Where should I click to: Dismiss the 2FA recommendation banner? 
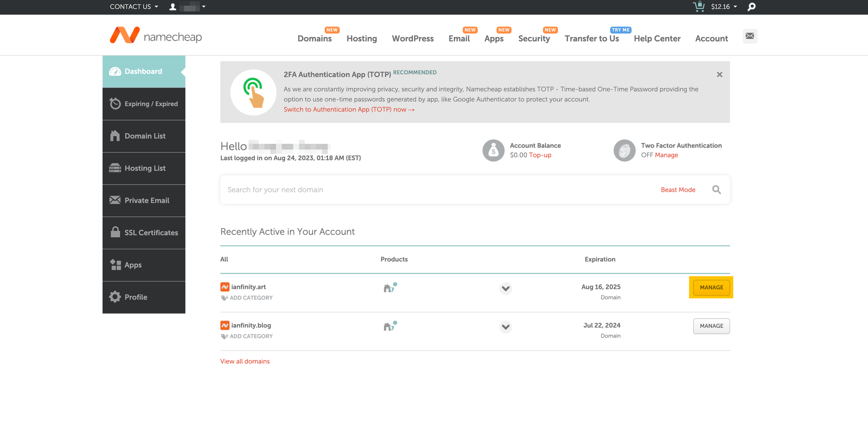pyautogui.click(x=720, y=75)
